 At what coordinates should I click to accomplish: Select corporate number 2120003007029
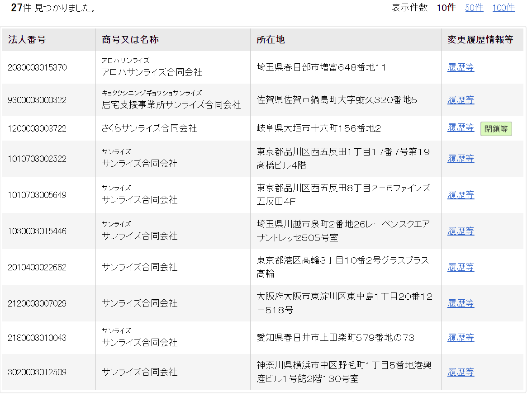[x=37, y=303]
